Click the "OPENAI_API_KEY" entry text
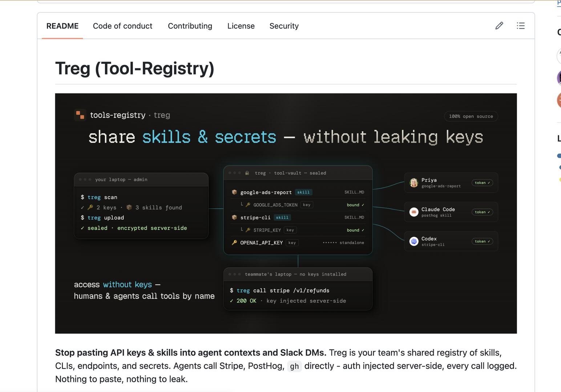Viewport: 561px width, 392px height. click(x=262, y=242)
